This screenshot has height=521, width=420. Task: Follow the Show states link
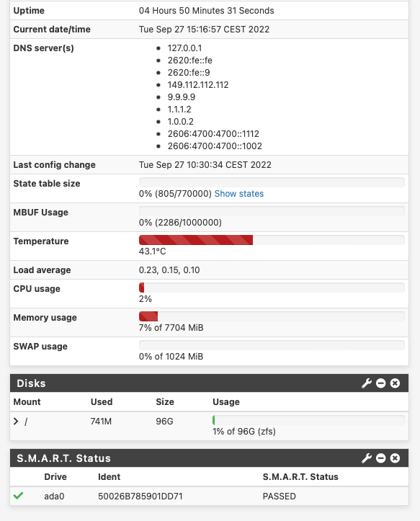pos(239,194)
